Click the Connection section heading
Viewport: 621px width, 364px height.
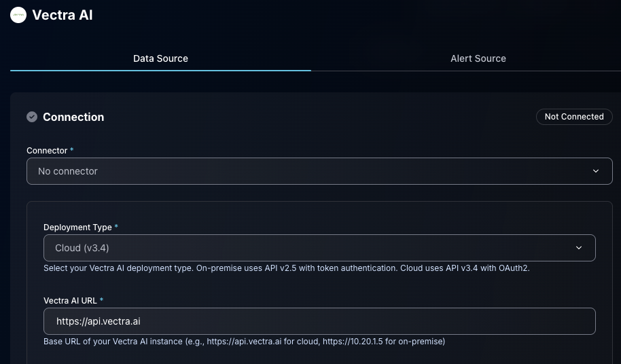pos(73,117)
